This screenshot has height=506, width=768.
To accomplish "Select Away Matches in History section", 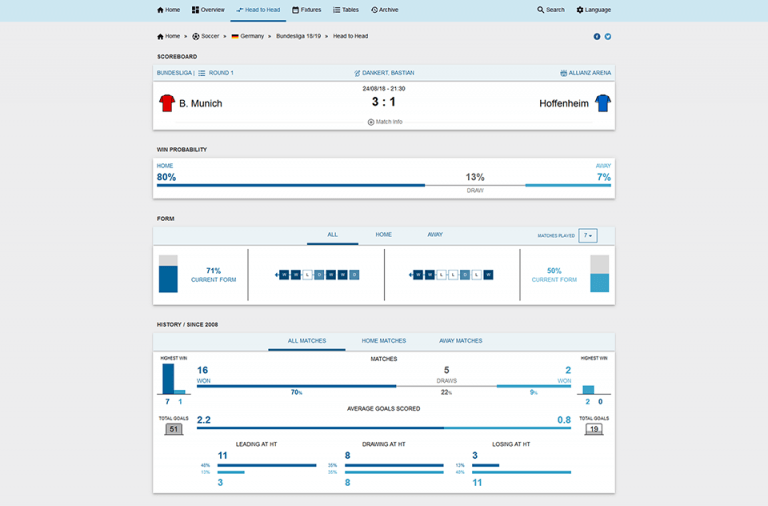I will (x=460, y=341).
